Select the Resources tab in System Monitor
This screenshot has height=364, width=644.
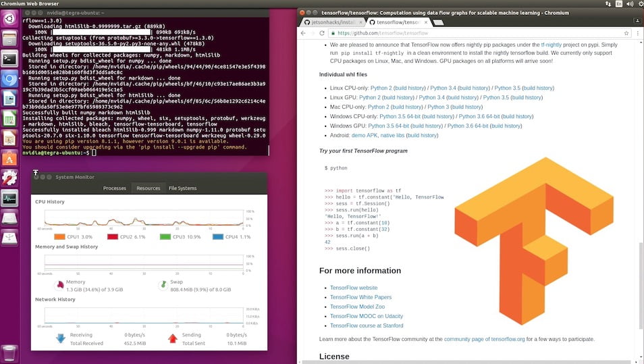(x=149, y=188)
